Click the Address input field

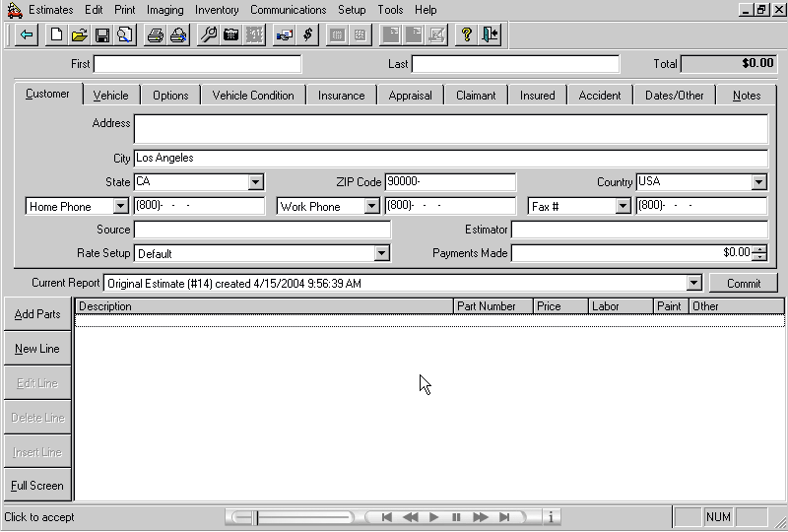click(x=450, y=129)
